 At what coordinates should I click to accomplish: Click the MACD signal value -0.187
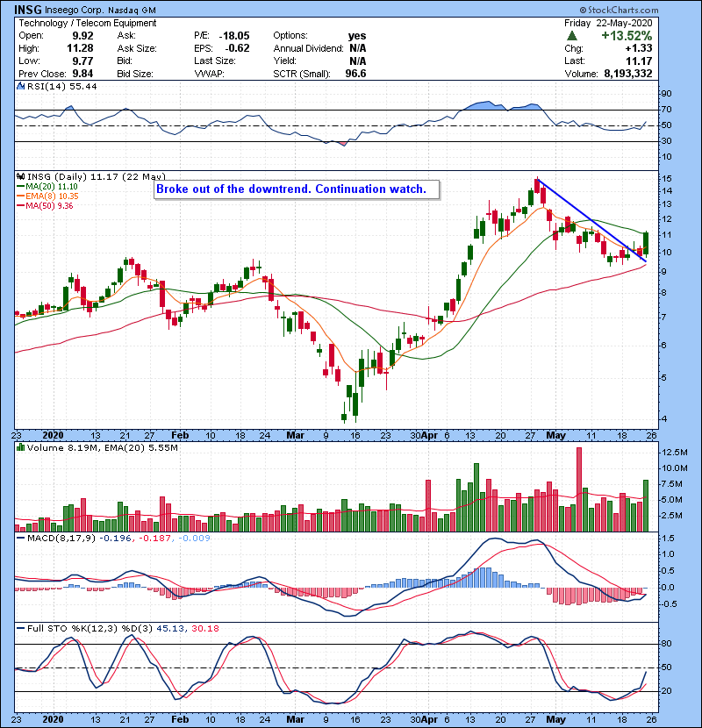pyautogui.click(x=155, y=538)
